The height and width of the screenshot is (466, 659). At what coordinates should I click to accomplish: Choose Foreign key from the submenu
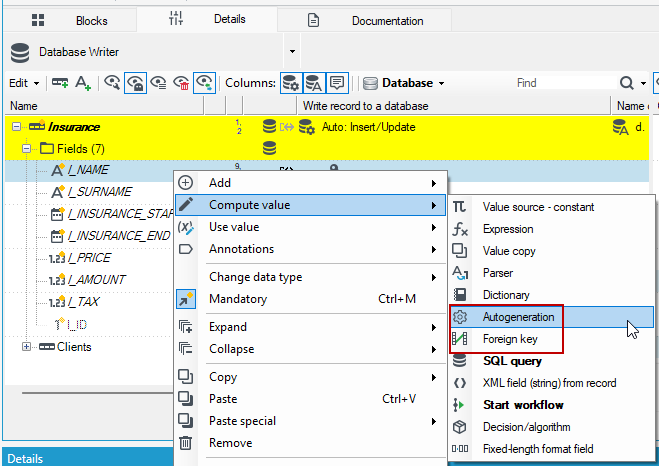click(x=552, y=339)
